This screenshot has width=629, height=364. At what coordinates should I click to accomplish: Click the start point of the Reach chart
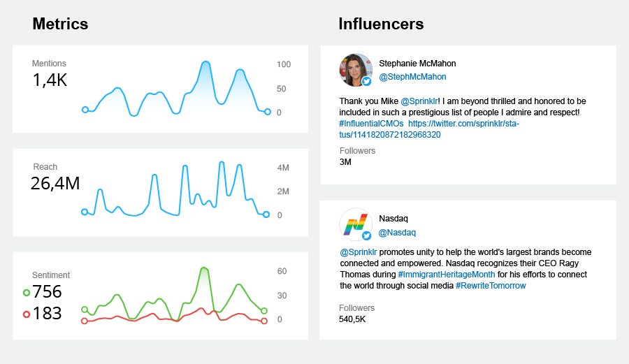pyautogui.click(x=85, y=212)
